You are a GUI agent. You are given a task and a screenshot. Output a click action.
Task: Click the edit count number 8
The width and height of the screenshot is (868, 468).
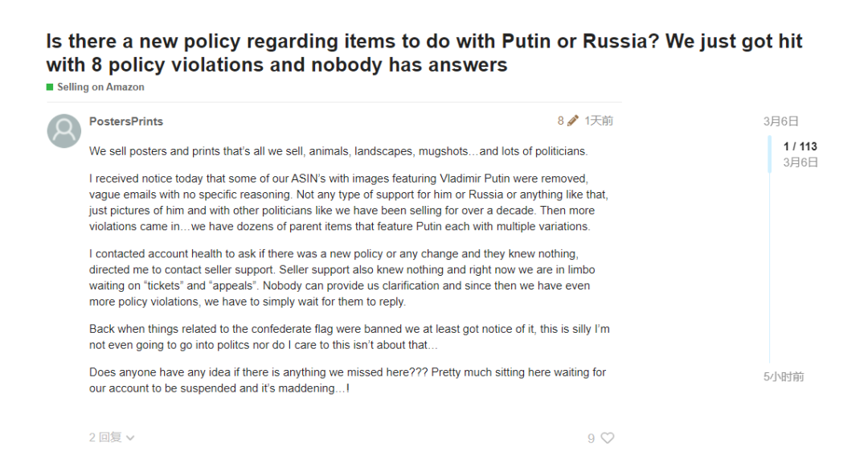tap(561, 121)
